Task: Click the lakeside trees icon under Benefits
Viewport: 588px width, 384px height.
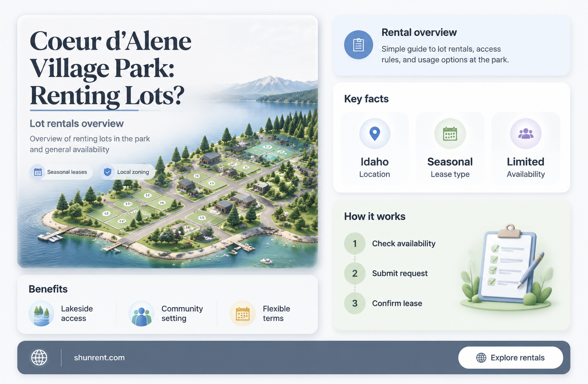Action: tap(41, 313)
